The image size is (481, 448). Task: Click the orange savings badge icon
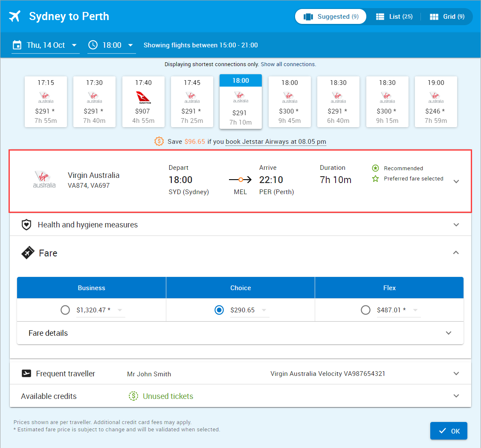[159, 142]
